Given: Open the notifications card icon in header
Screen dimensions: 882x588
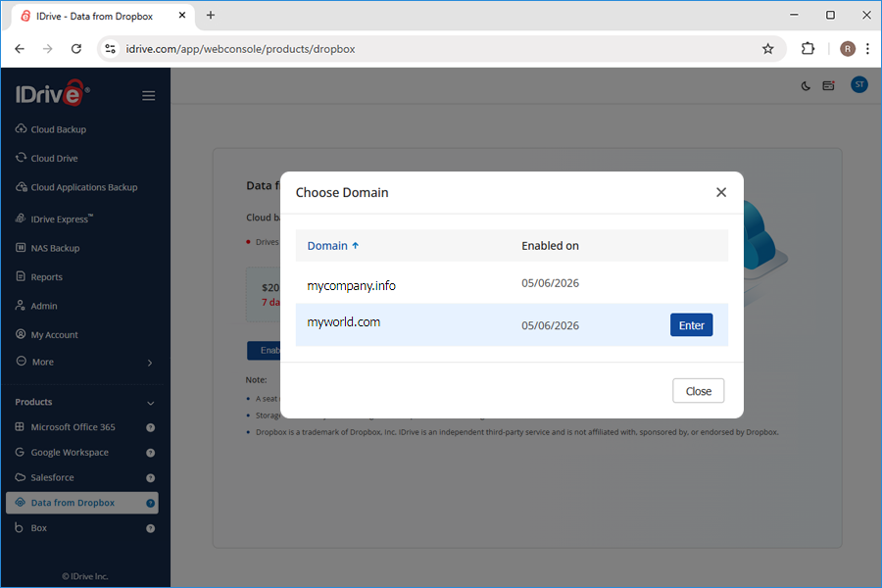Looking at the screenshot, I should coord(828,85).
